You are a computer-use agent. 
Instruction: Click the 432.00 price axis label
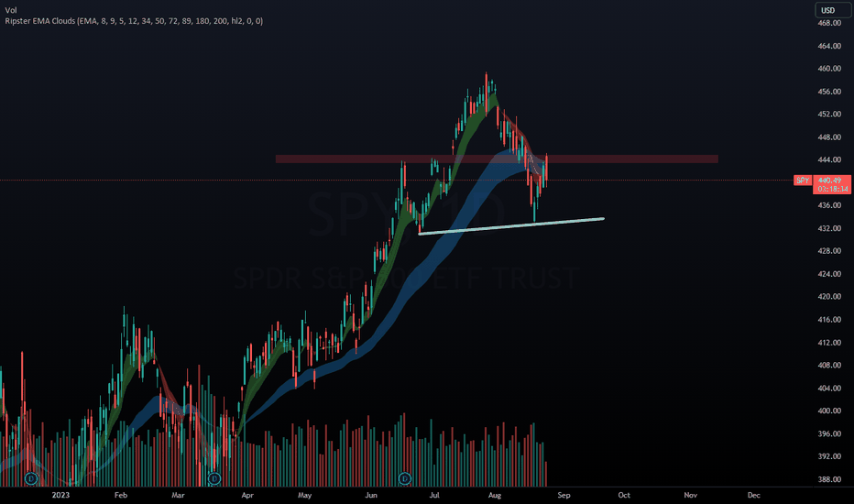[829, 228]
